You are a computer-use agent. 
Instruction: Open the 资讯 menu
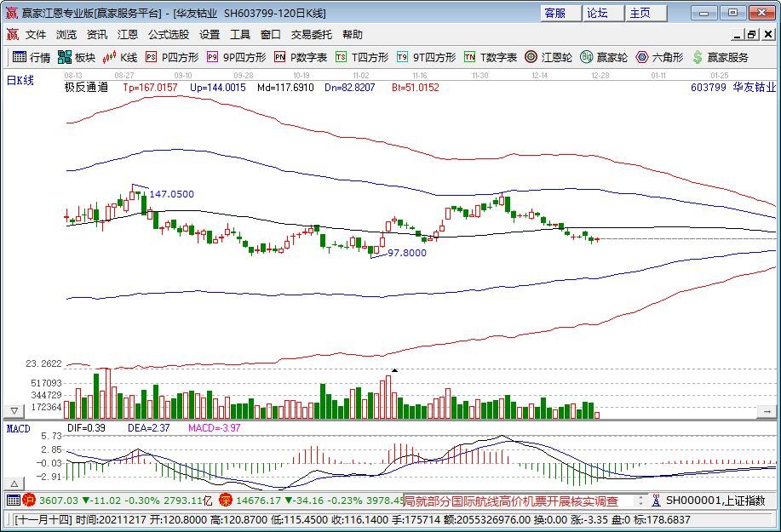[x=96, y=34]
